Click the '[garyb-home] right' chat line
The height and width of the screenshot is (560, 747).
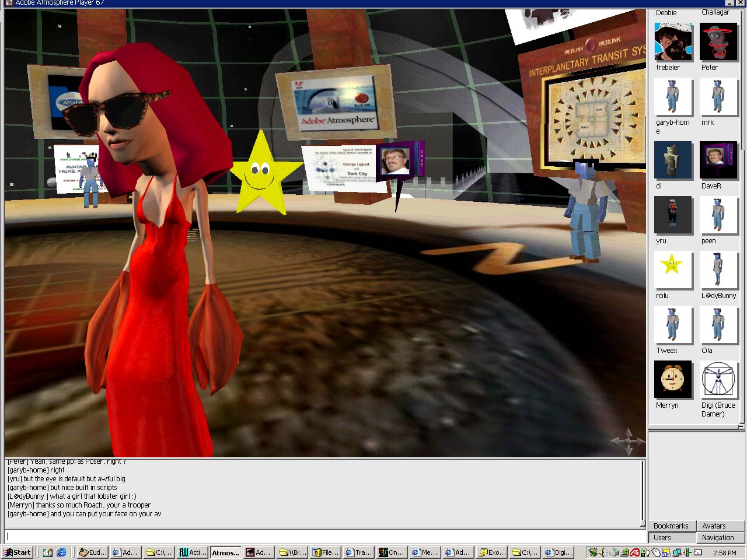tap(36, 470)
